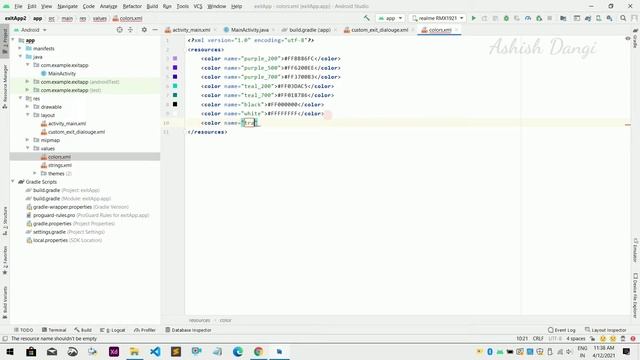Open Microsoft Edge from taskbar
Viewport: 640px width, 360px height.
point(238,351)
